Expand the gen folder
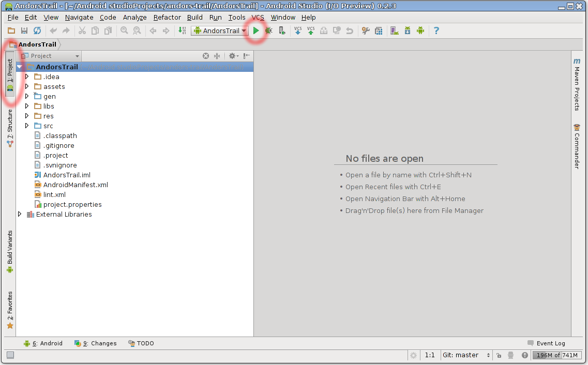 pyautogui.click(x=27, y=96)
